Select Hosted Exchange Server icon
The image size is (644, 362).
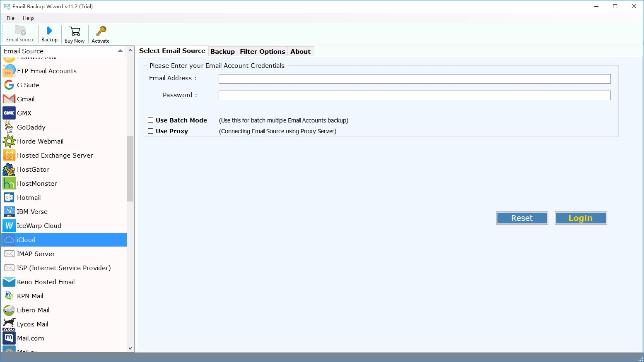(9, 155)
